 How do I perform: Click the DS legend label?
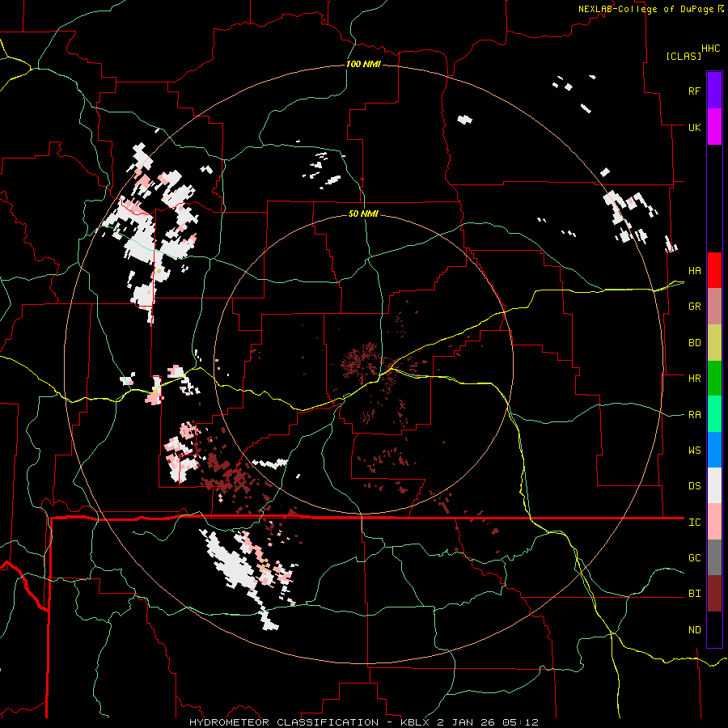point(694,486)
